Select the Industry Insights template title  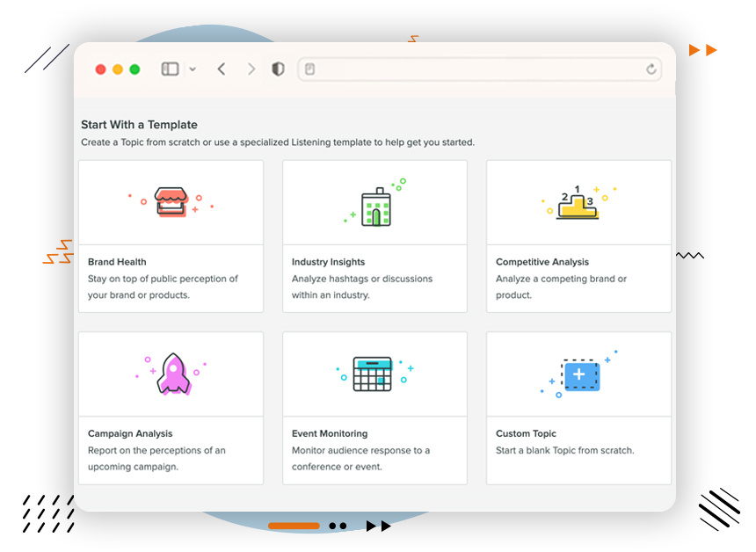[328, 262]
